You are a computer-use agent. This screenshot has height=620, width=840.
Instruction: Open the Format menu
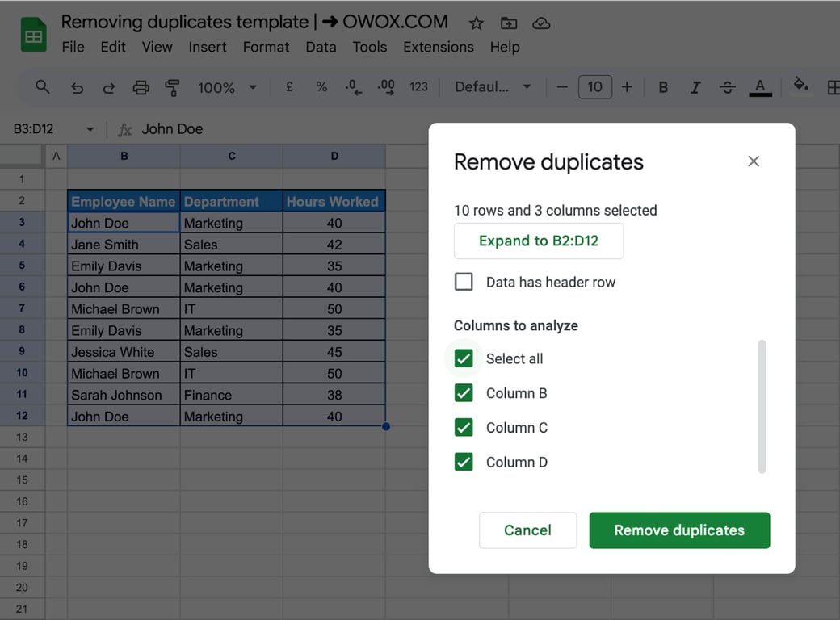266,47
